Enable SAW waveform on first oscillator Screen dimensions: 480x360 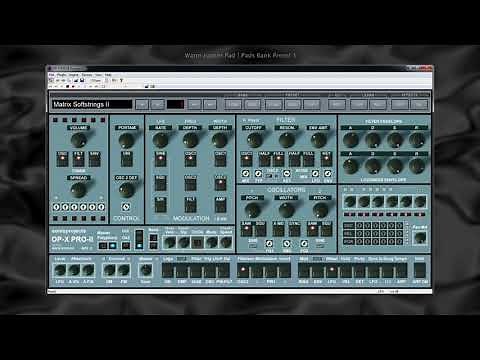click(247, 229)
